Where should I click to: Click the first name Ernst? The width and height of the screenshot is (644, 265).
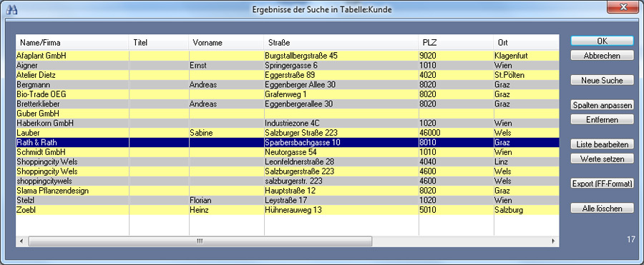pyautogui.click(x=197, y=65)
